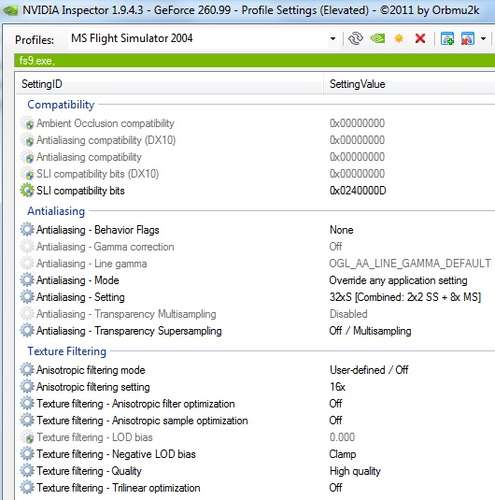
Task: Click gear icon beside Anisotropic filter optimization
Action: pyautogui.click(x=27, y=403)
